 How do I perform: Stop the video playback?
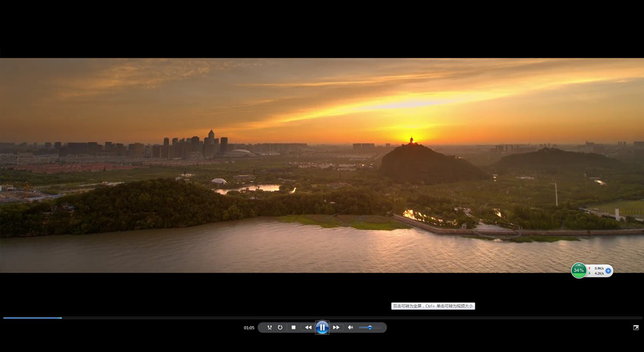(293, 328)
